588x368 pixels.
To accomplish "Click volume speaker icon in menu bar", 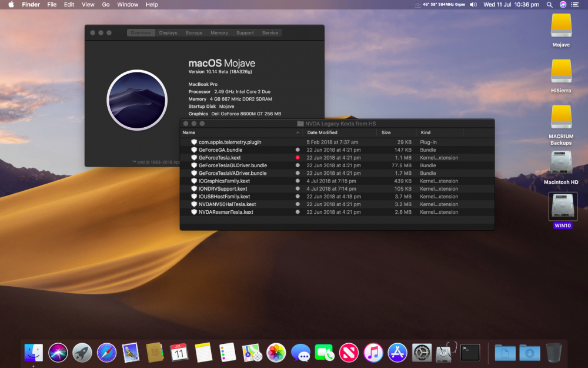I will point(473,5).
